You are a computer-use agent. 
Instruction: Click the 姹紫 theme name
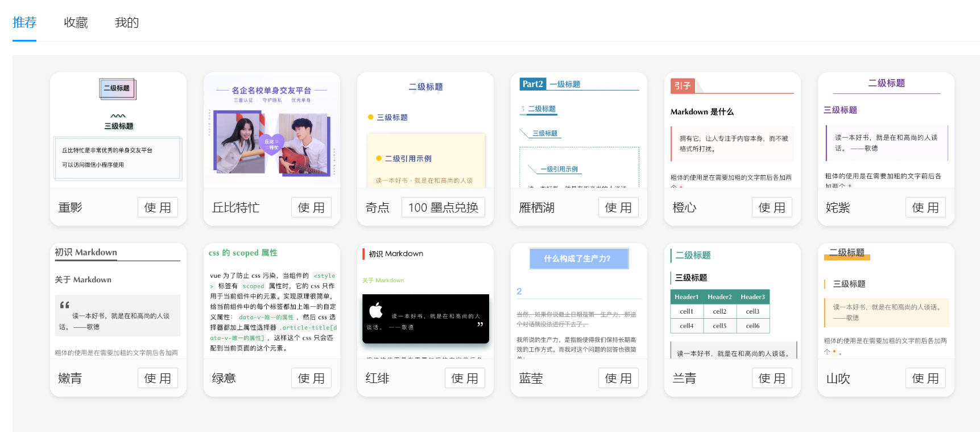838,208
